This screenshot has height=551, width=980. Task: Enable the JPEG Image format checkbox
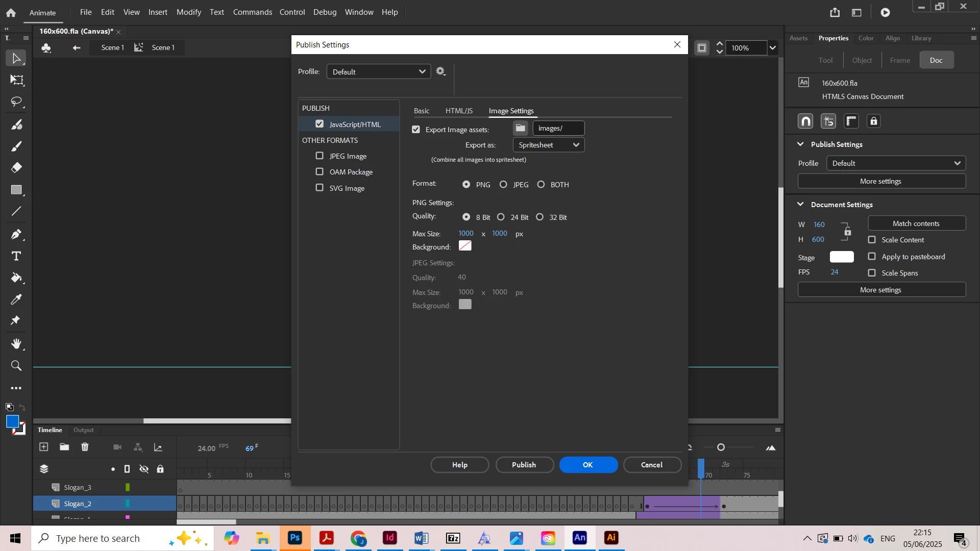320,156
